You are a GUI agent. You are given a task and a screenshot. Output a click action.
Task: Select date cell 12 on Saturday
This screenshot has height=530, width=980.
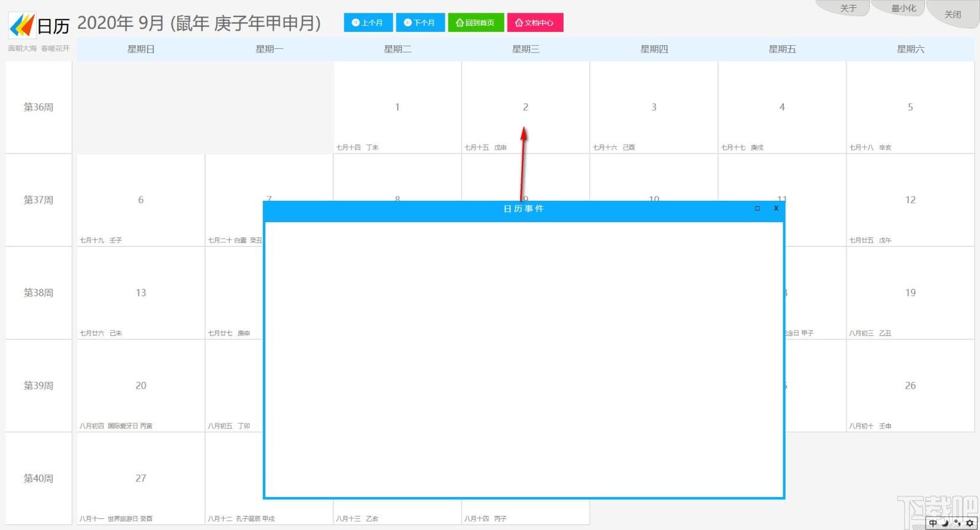[910, 200]
